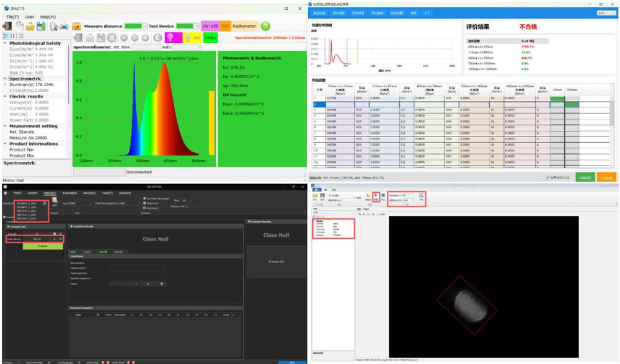Open Evaluate(E) menu in dark application

pos(69,193)
